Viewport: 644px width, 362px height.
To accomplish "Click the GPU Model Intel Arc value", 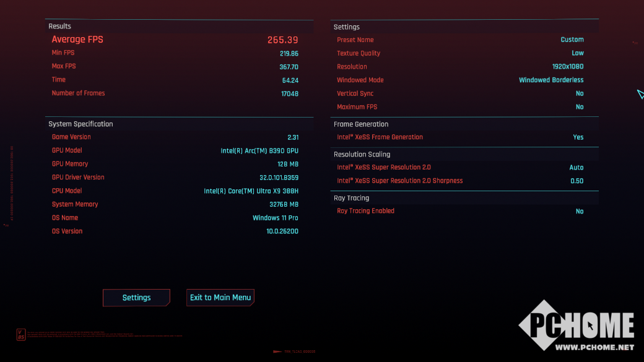I will pos(259,150).
